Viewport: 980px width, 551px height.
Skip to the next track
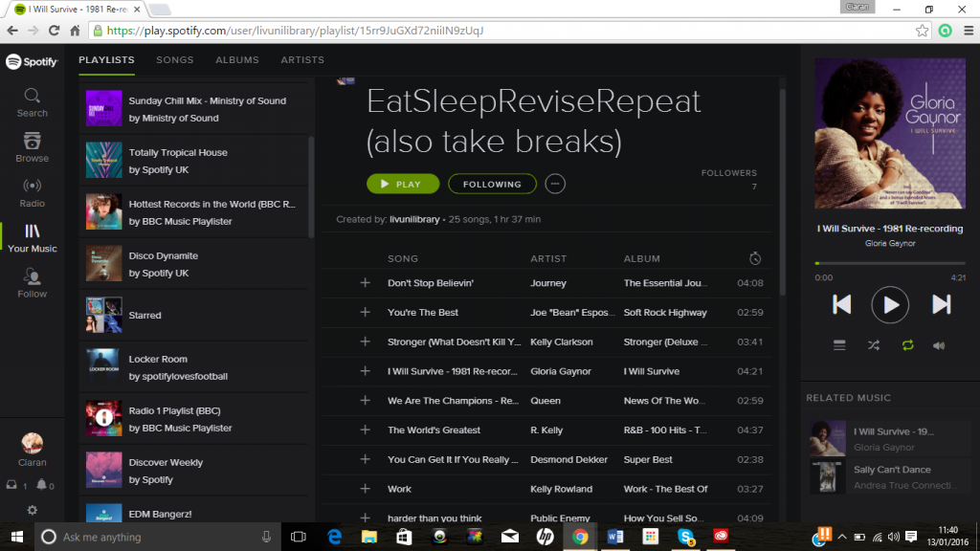click(x=942, y=304)
